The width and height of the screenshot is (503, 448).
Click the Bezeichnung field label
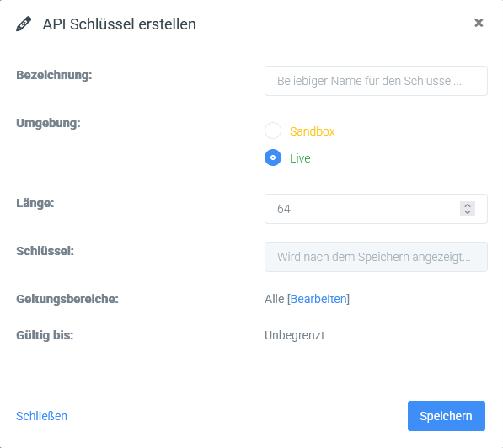point(54,75)
